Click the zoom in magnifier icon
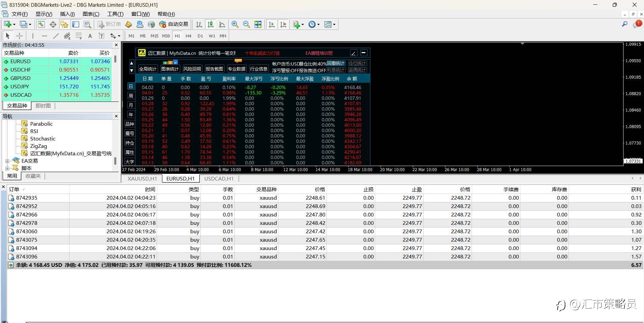This screenshot has width=644, height=323. click(235, 24)
